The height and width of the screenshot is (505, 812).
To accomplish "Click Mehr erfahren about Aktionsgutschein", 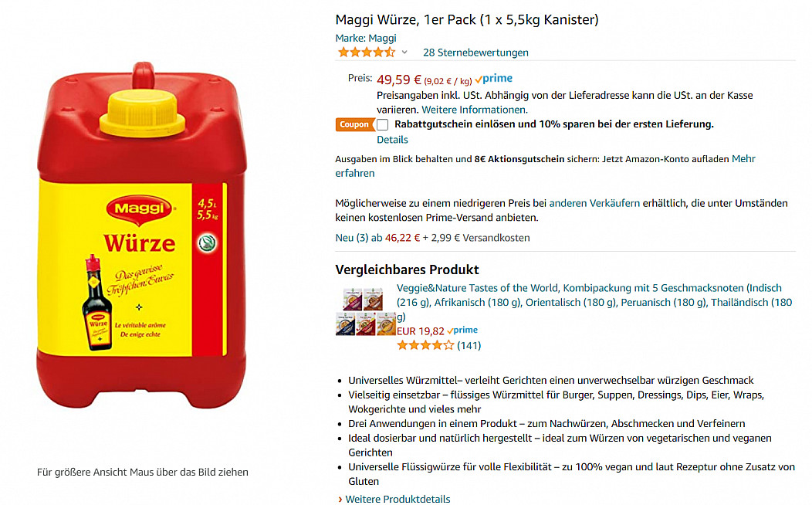I will [545, 166].
